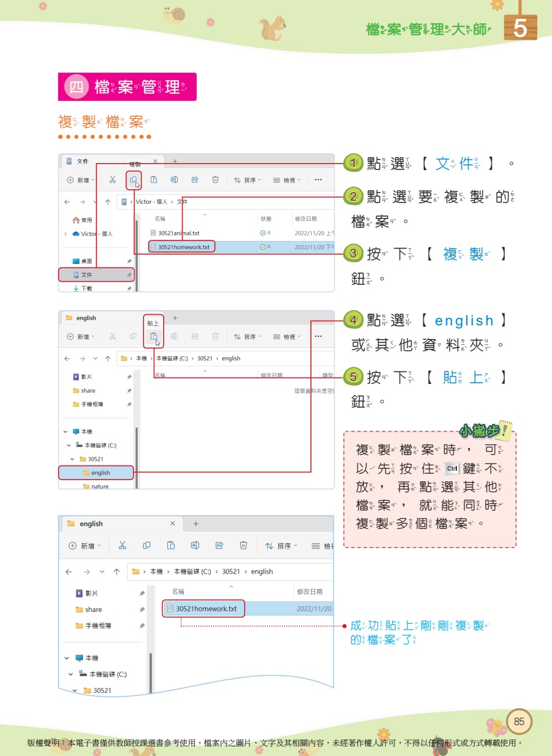Select the nature folder under 30521
The height and width of the screenshot is (756, 552).
[x=100, y=486]
